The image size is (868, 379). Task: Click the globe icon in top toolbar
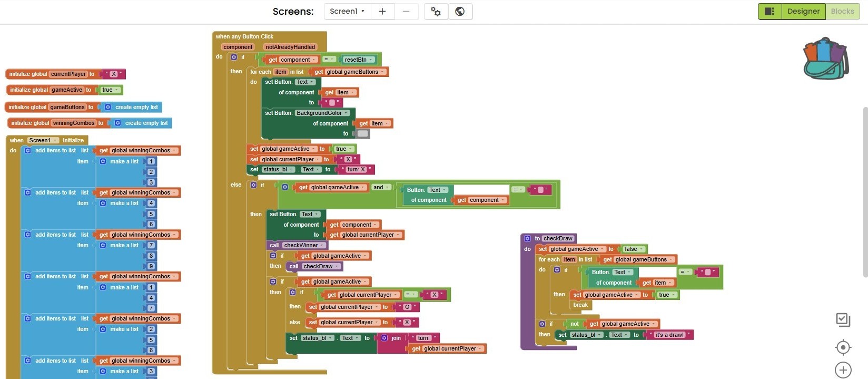(x=460, y=11)
